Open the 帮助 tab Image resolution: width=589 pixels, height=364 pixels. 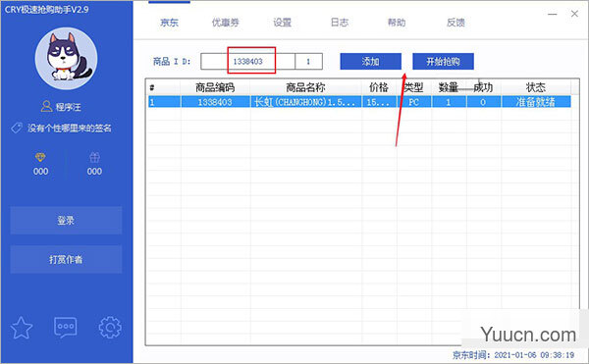point(397,23)
